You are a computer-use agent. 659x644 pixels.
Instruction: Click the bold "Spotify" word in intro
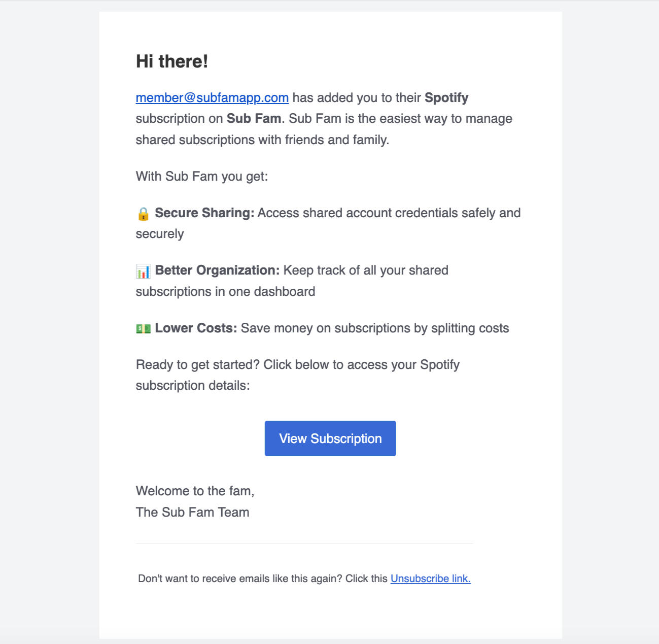446,98
